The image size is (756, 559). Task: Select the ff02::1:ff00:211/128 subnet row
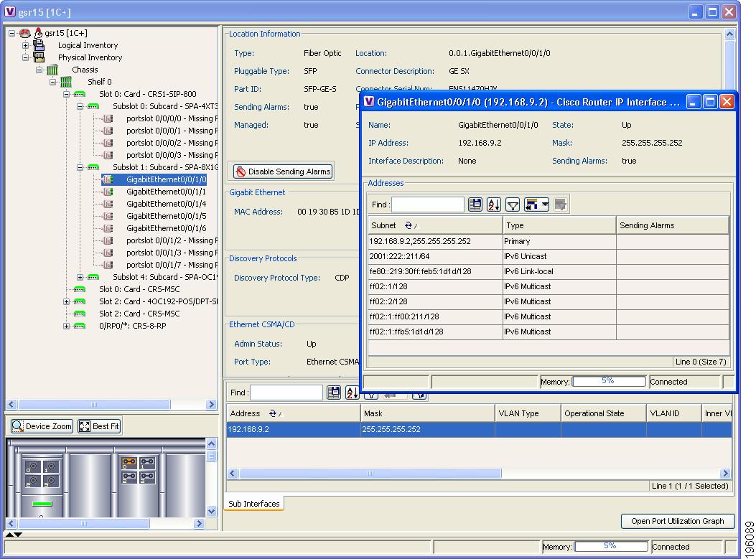tap(549, 316)
